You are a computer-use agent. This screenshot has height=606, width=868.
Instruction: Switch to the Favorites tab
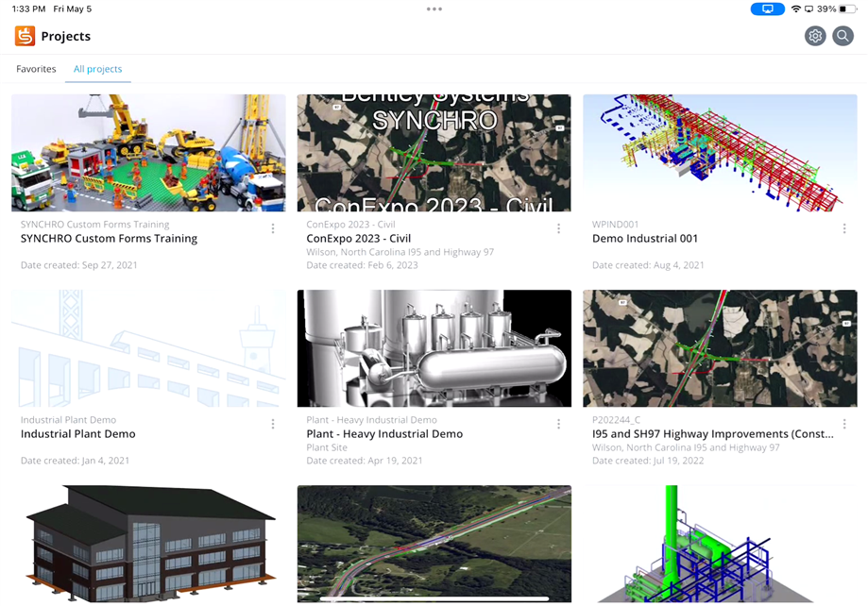[x=36, y=69]
